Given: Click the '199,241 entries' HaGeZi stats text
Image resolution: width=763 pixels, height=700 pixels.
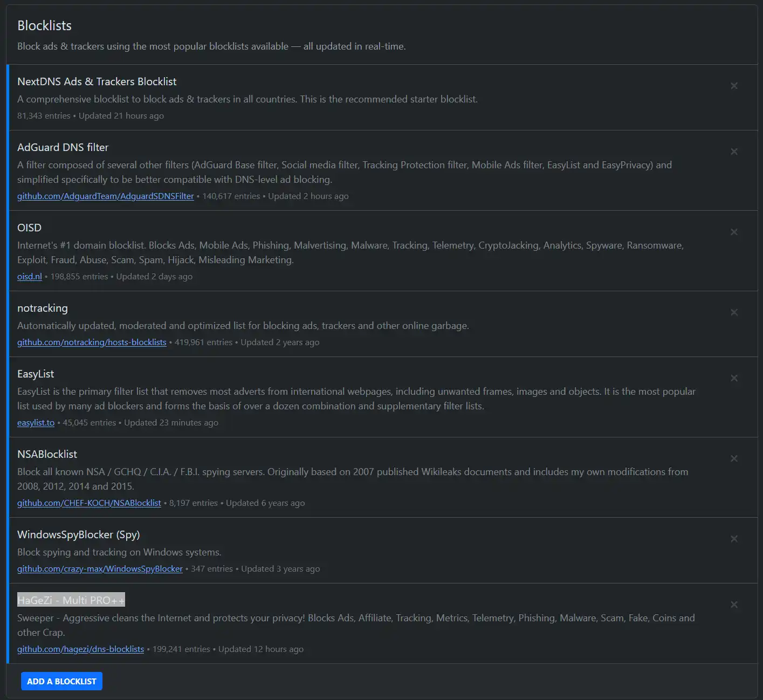Looking at the screenshot, I should pos(181,649).
